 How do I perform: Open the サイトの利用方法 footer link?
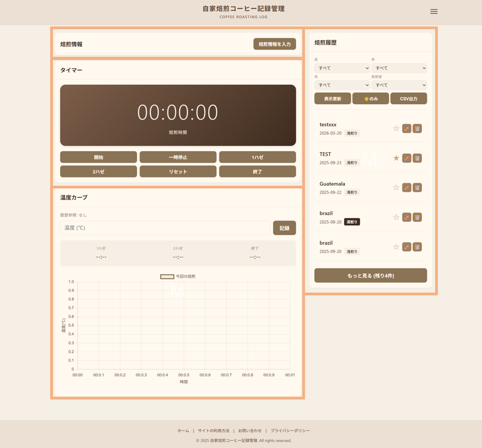pyautogui.click(x=213, y=431)
